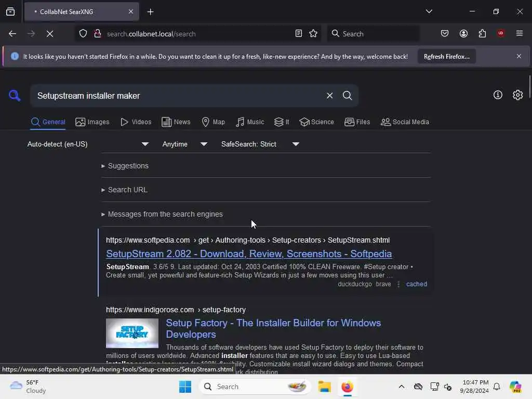Expand the Suggestions section
The height and width of the screenshot is (399, 532).
[125, 166]
